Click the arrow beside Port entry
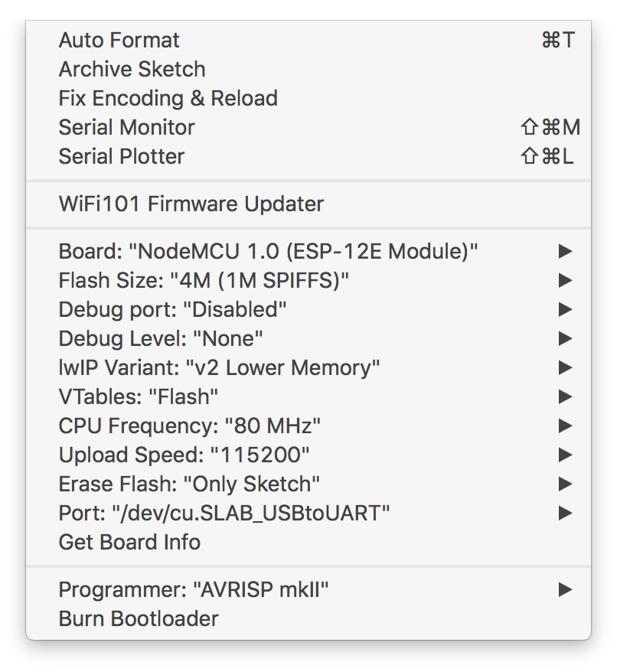This screenshot has height=672, width=617. click(565, 513)
